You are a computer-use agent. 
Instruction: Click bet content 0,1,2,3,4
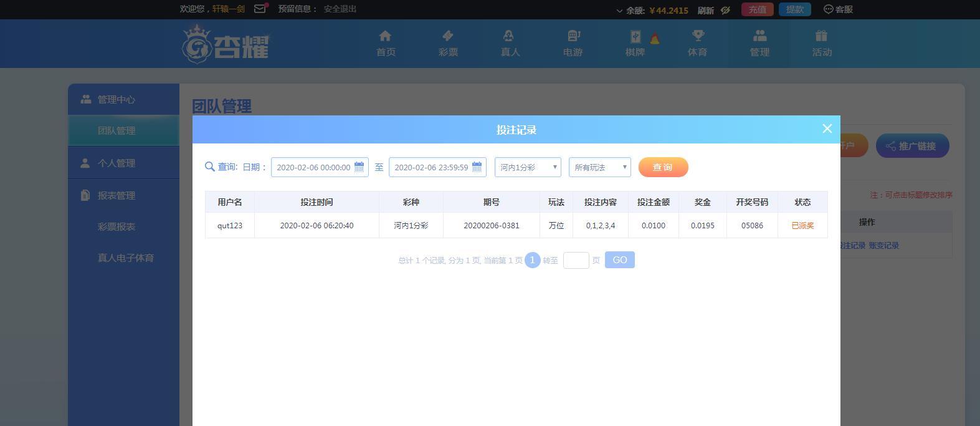coord(601,225)
